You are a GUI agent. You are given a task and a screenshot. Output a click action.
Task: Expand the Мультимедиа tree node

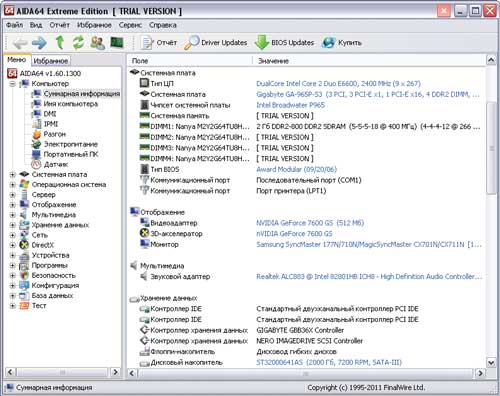point(12,215)
